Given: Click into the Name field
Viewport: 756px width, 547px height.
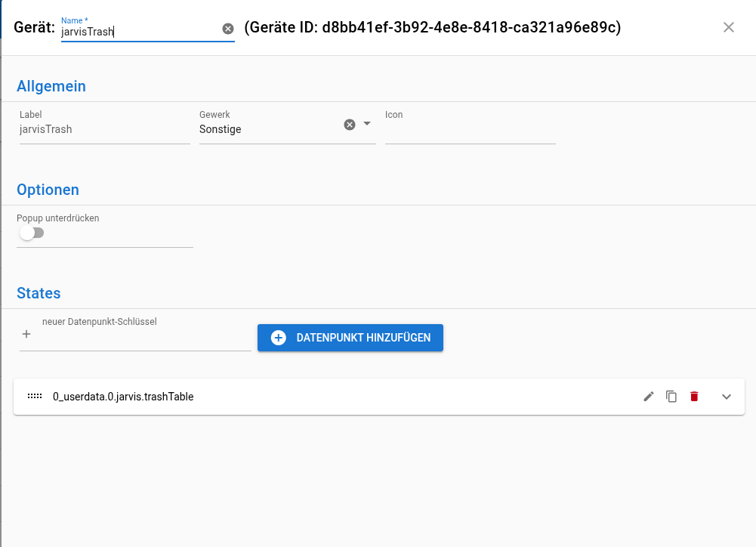Looking at the screenshot, I should click(x=140, y=32).
